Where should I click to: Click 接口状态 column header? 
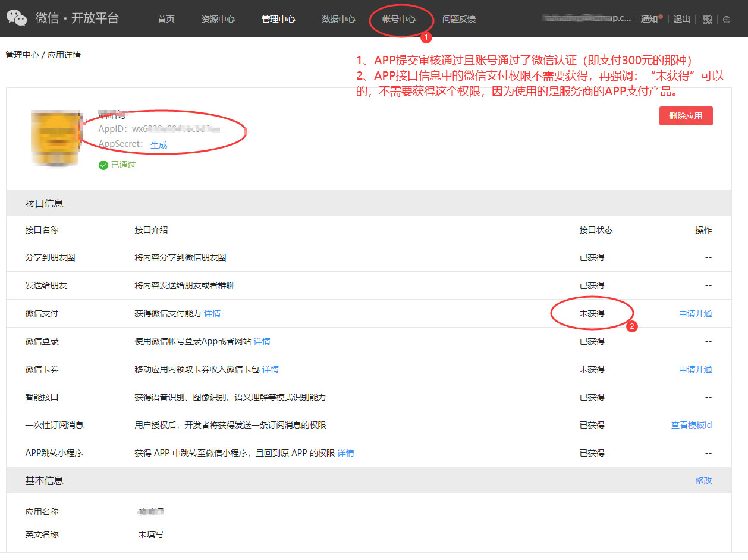click(596, 230)
